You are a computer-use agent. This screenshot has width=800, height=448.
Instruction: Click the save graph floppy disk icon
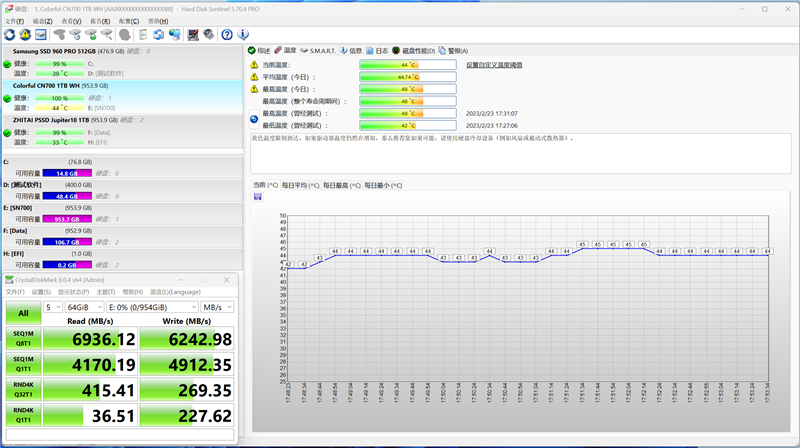point(258,197)
